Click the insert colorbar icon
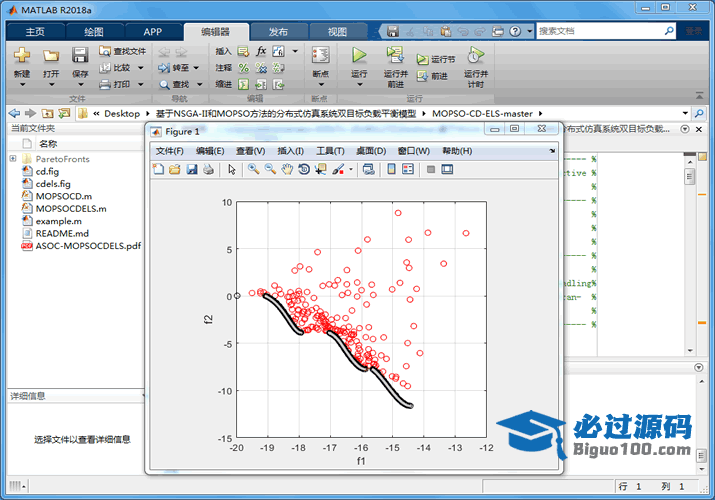 tap(391, 170)
